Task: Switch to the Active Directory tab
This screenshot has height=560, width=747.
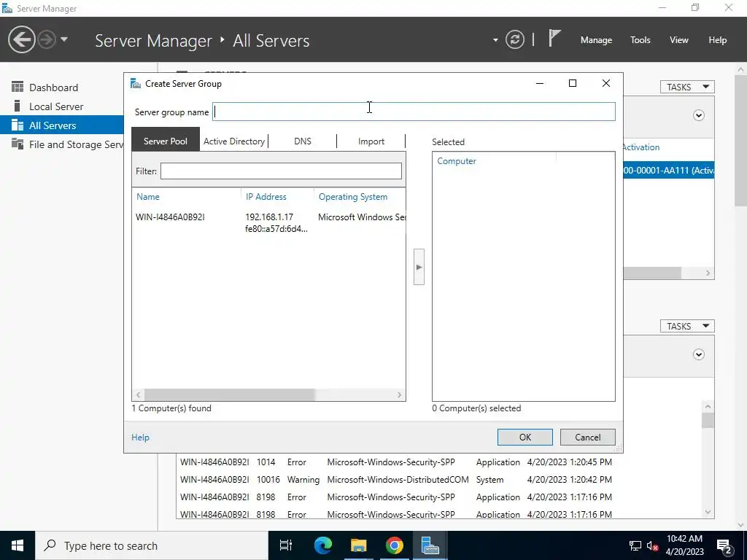Action: tap(234, 141)
